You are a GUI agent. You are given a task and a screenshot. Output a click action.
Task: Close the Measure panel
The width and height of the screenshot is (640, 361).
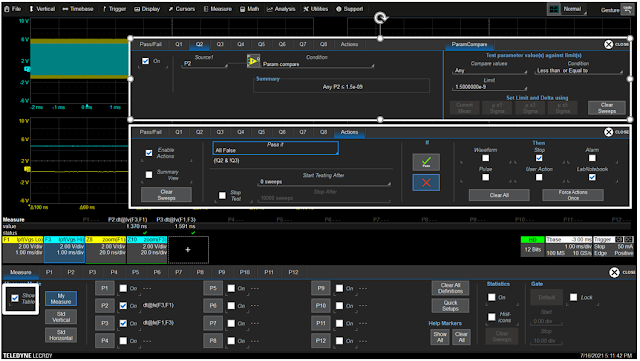tap(614, 272)
